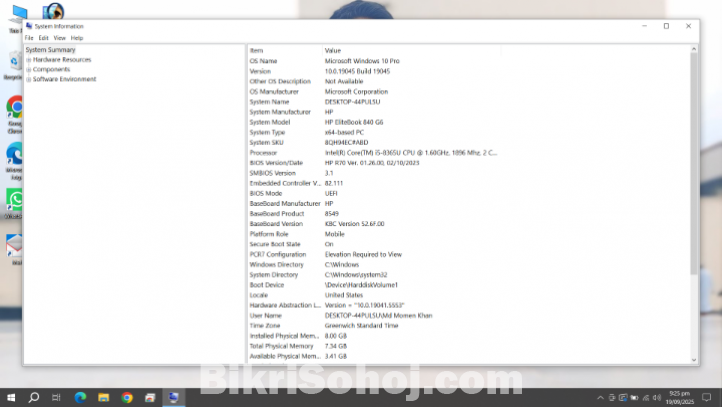The width and height of the screenshot is (722, 407).
Task: Show hidden system tray icons
Action: pos(600,398)
